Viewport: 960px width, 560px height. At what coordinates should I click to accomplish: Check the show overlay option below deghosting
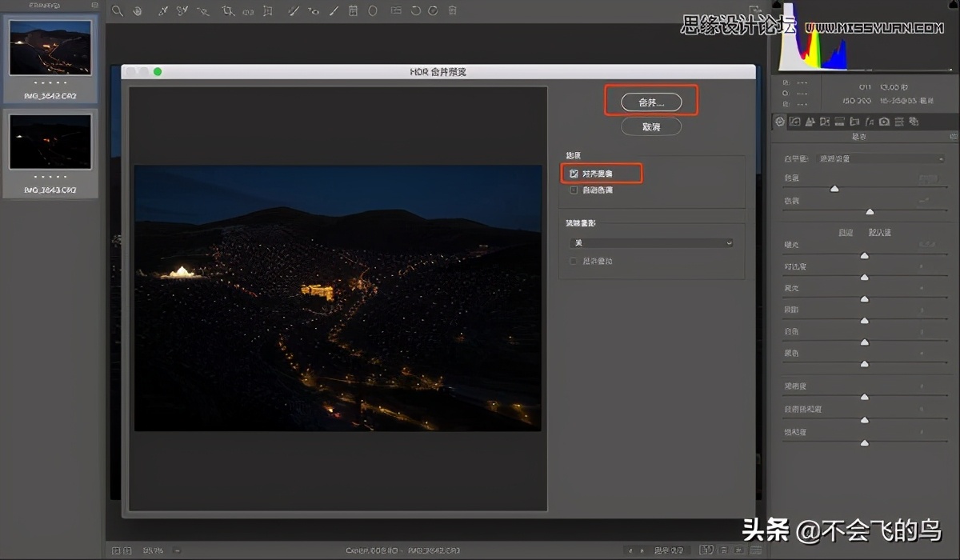[x=573, y=261]
